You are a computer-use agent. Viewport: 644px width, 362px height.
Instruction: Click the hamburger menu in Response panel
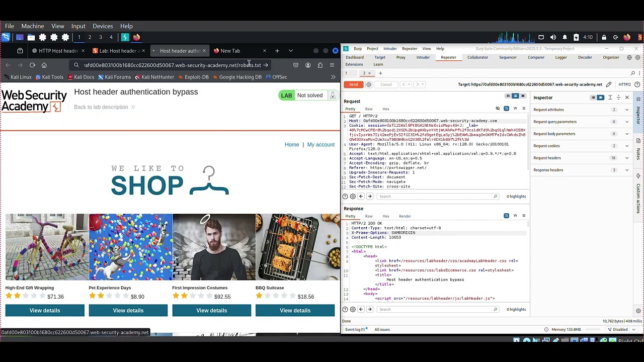(524, 216)
